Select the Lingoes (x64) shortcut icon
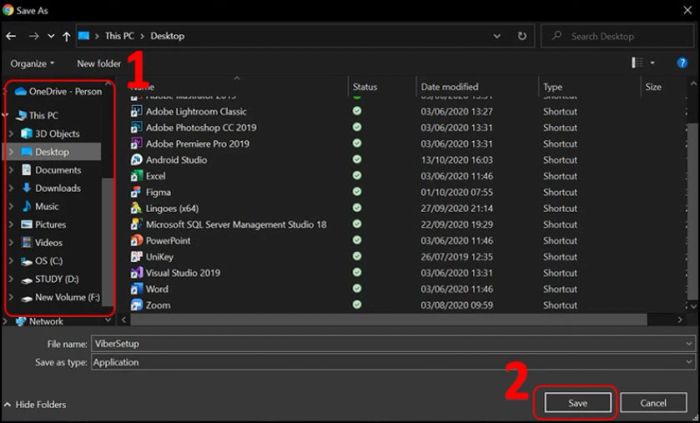Viewport: 700px width, 423px height. point(136,208)
